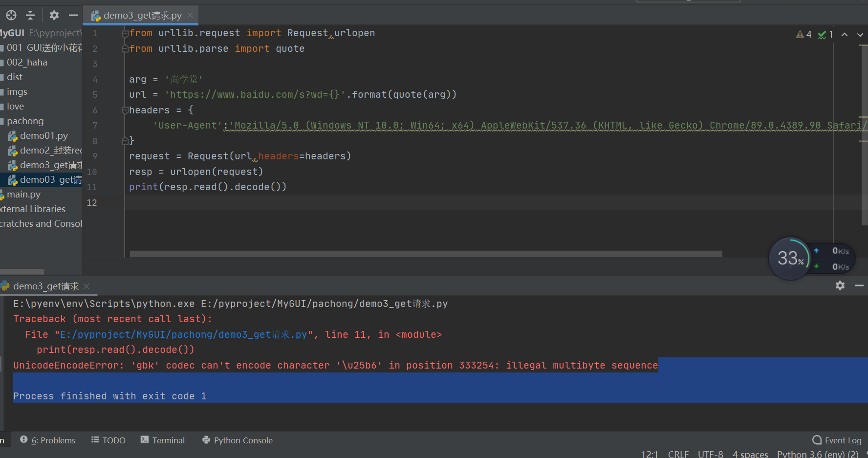Screen dimensions: 868x458
Task: Open traceback file link in console
Action: coord(183,334)
